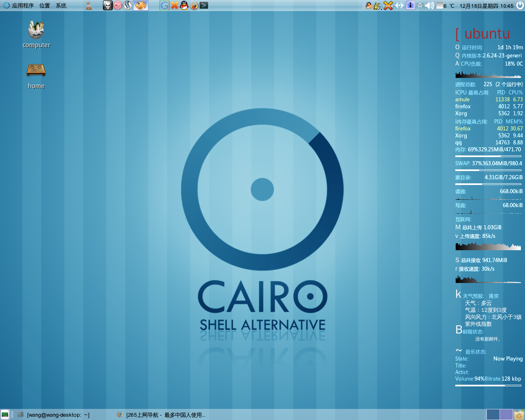Open the blue G launcher icon

click(x=164, y=5)
